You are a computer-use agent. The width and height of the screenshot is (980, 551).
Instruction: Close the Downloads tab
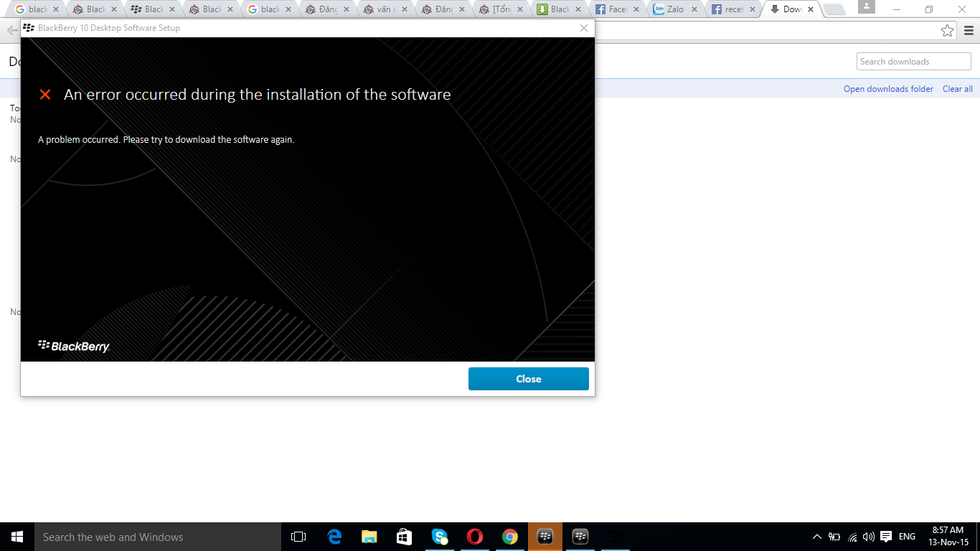tap(811, 9)
